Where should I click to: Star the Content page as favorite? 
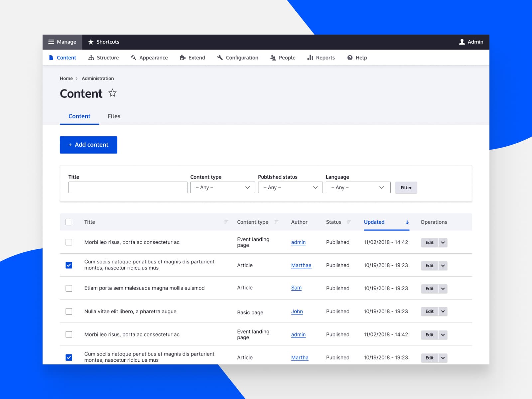tap(112, 93)
